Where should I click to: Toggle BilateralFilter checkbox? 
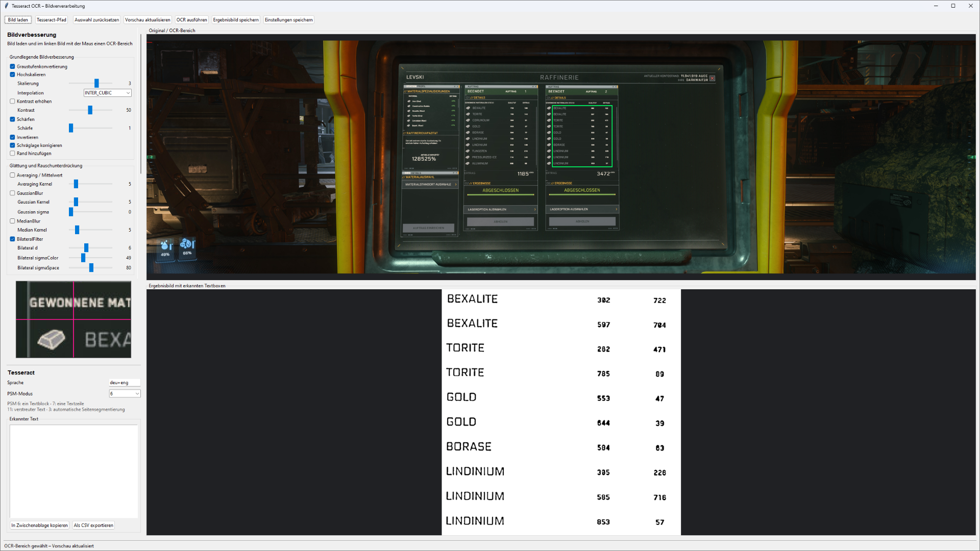[x=12, y=239]
